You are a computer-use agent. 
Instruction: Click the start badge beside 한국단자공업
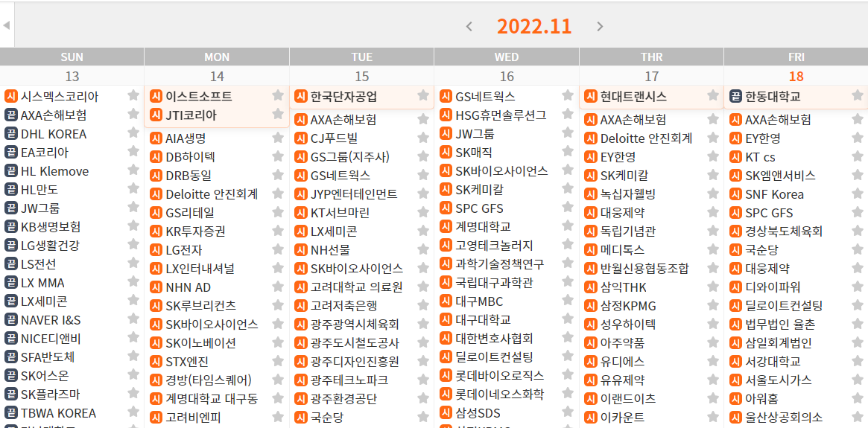[x=300, y=96]
